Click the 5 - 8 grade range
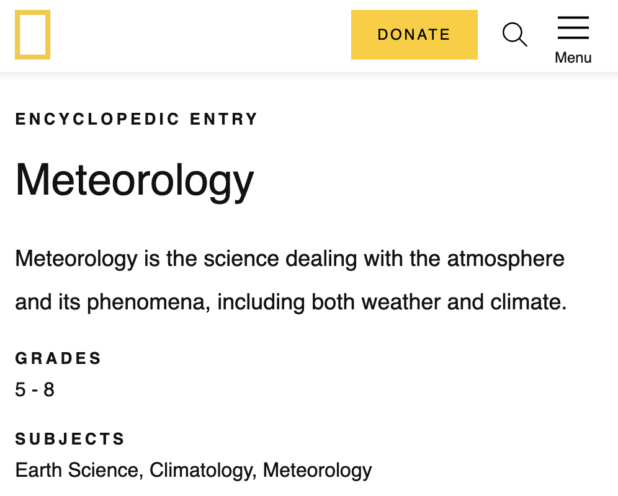The height and width of the screenshot is (496, 618). pos(35,390)
